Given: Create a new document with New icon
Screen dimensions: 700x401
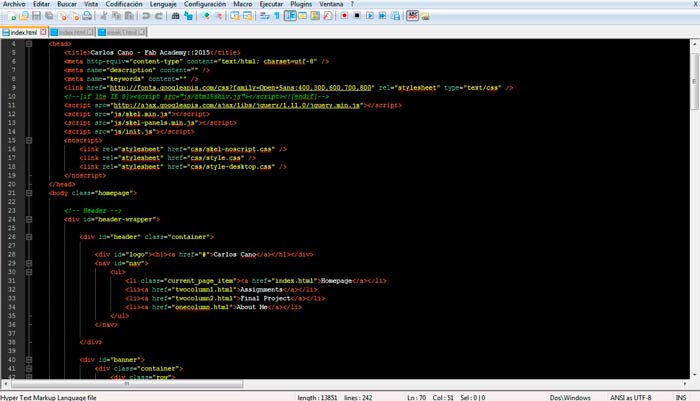Looking at the screenshot, I should coord(12,17).
